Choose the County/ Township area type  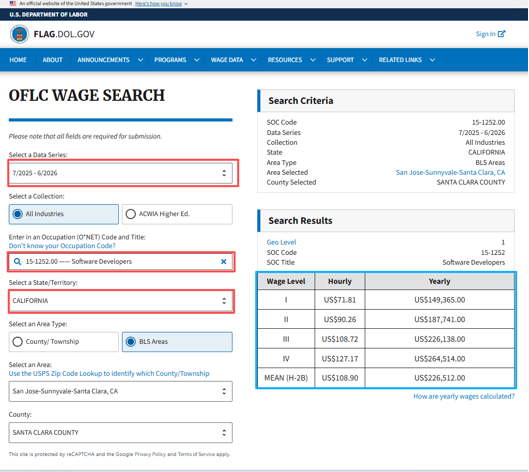pyautogui.click(x=64, y=342)
